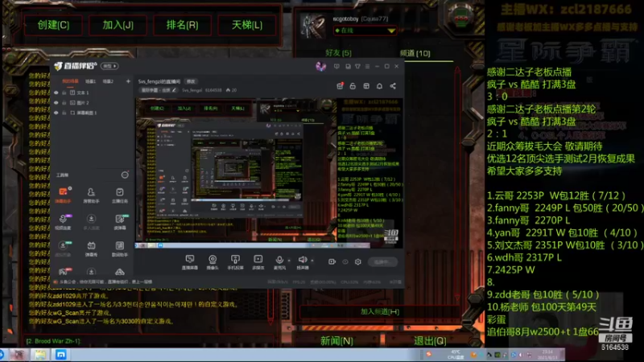
Task: Open the 弹幕秀 danmaku show tool
Action: coord(91,249)
